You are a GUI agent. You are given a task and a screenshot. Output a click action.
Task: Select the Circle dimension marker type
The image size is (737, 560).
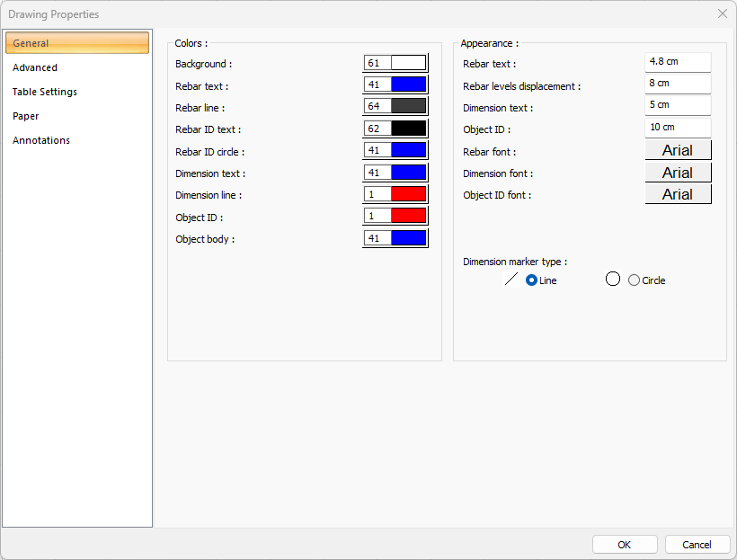coord(635,280)
